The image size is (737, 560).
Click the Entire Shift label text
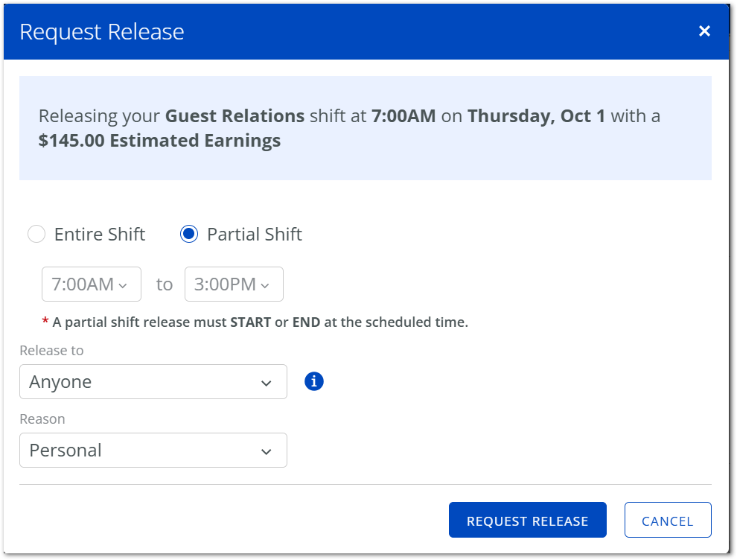pyautogui.click(x=100, y=234)
